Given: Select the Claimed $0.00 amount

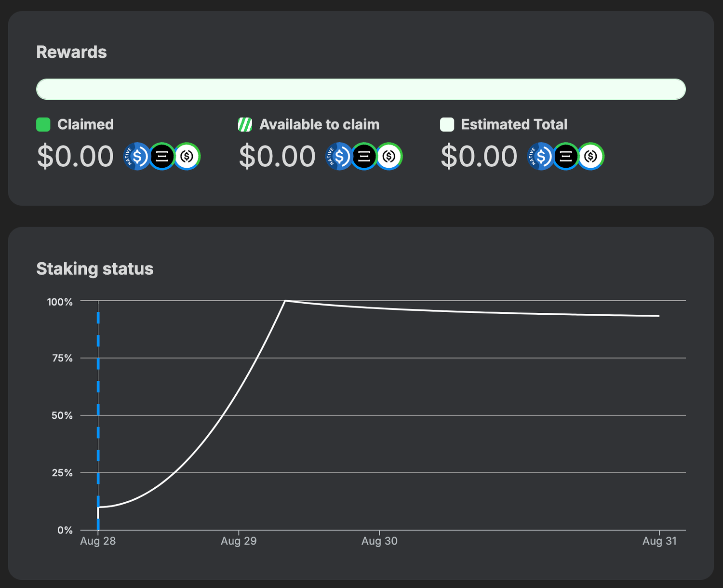Looking at the screenshot, I should (75, 157).
